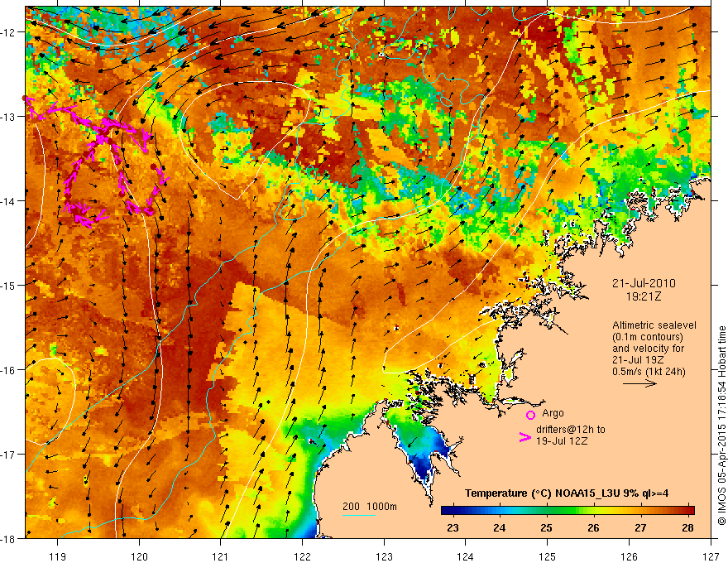Click the color bar label 23
The width and height of the screenshot is (728, 563).
point(453,527)
